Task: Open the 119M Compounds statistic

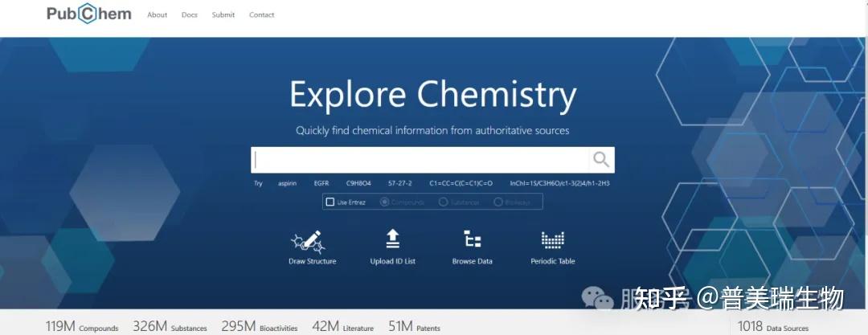Action: 82,327
